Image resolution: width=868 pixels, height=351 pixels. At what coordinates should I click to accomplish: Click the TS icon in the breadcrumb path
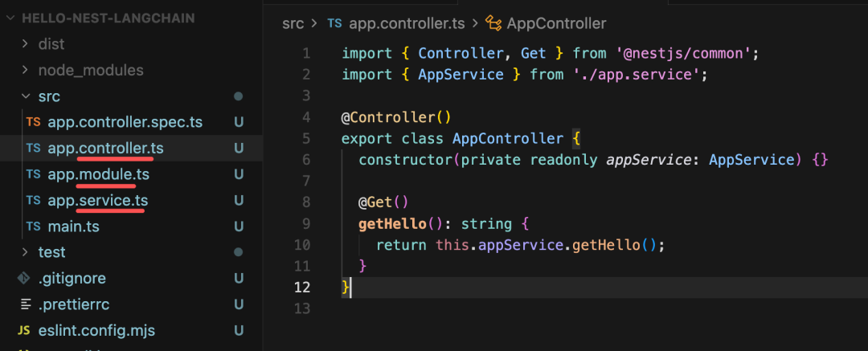(x=334, y=23)
